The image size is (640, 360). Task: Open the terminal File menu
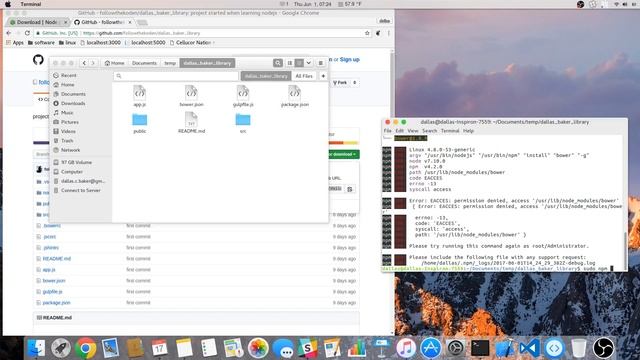[388, 131]
